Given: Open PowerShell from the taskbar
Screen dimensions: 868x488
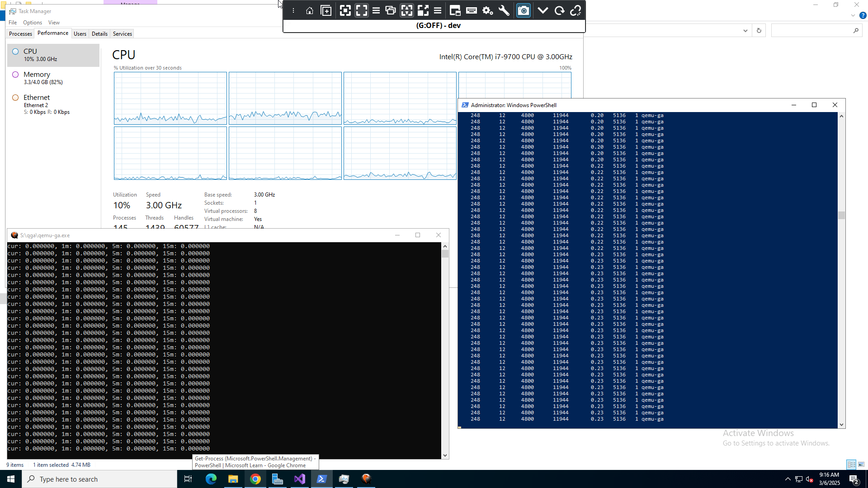Looking at the screenshot, I should pos(322,479).
